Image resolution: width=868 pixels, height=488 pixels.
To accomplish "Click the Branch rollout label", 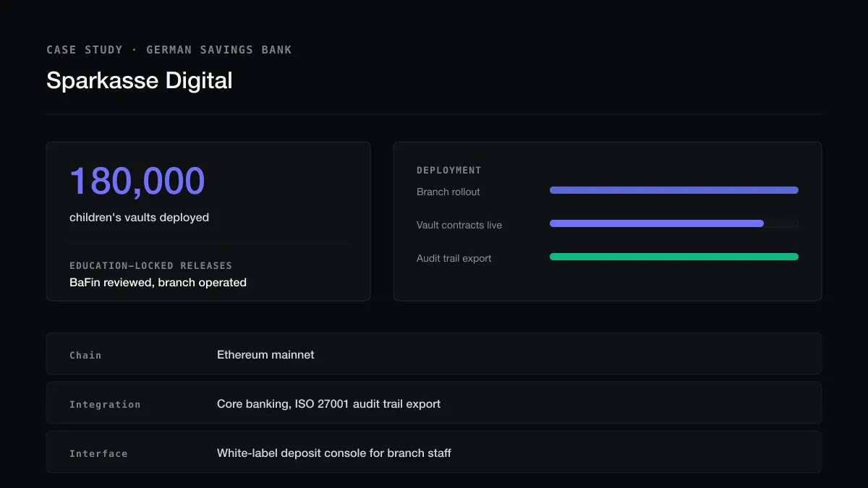I will tap(448, 192).
